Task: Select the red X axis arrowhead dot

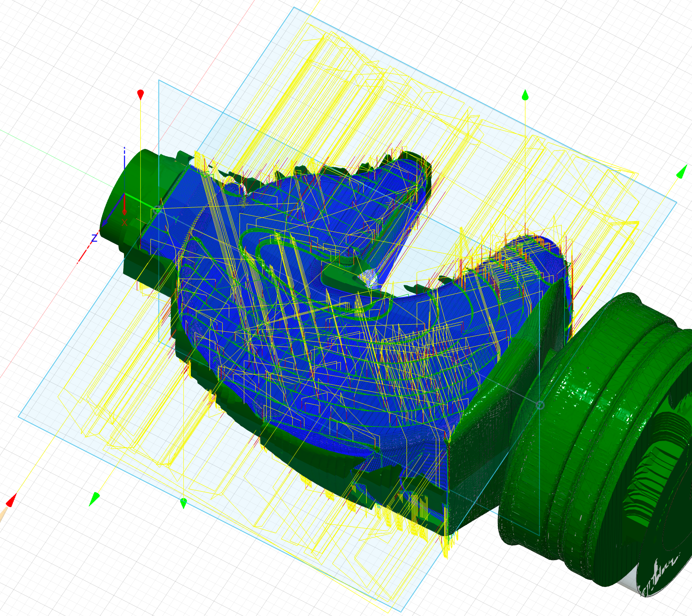Action: 124,212
